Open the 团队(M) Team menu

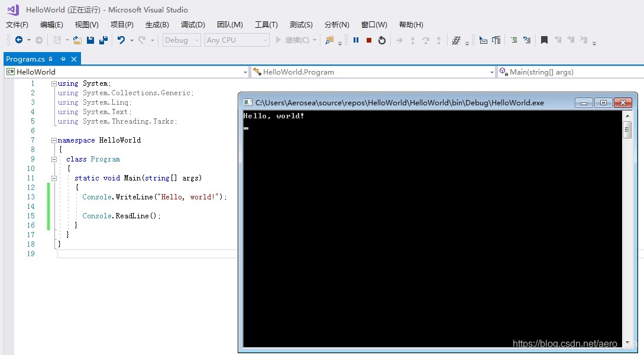point(229,25)
